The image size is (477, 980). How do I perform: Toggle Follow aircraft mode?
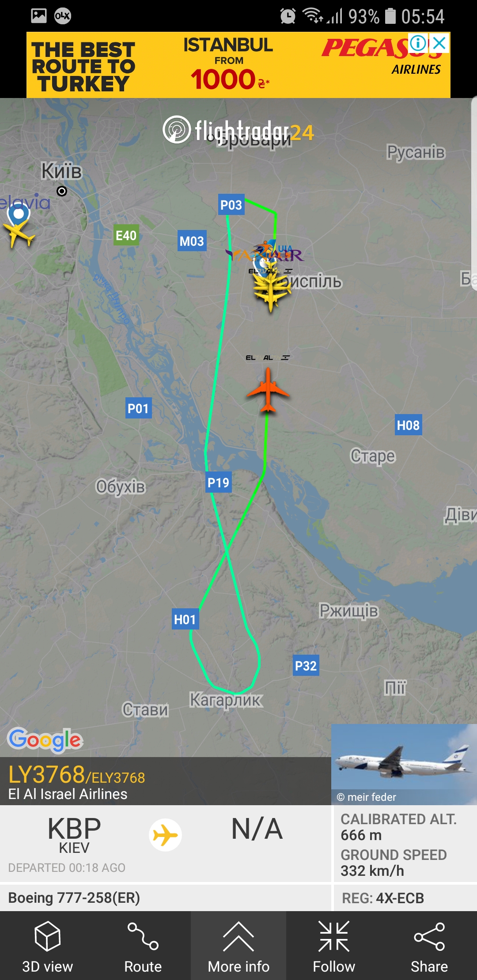334,946
